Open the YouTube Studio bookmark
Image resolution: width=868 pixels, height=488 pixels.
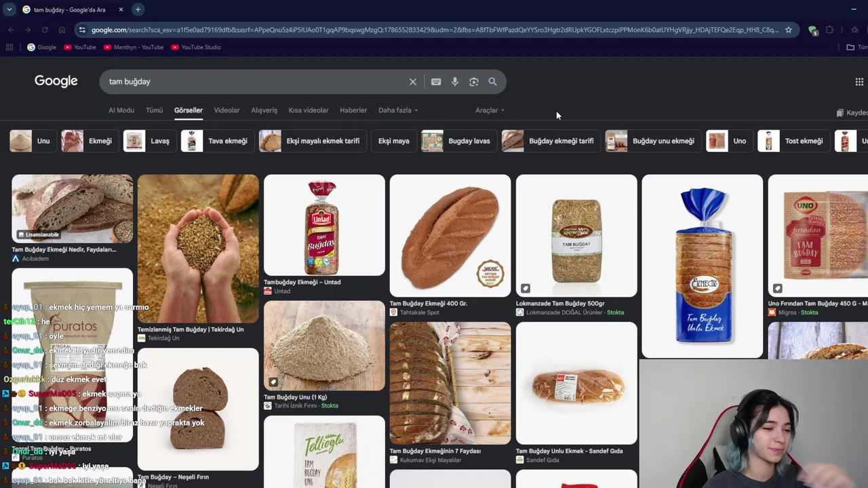pyautogui.click(x=196, y=47)
